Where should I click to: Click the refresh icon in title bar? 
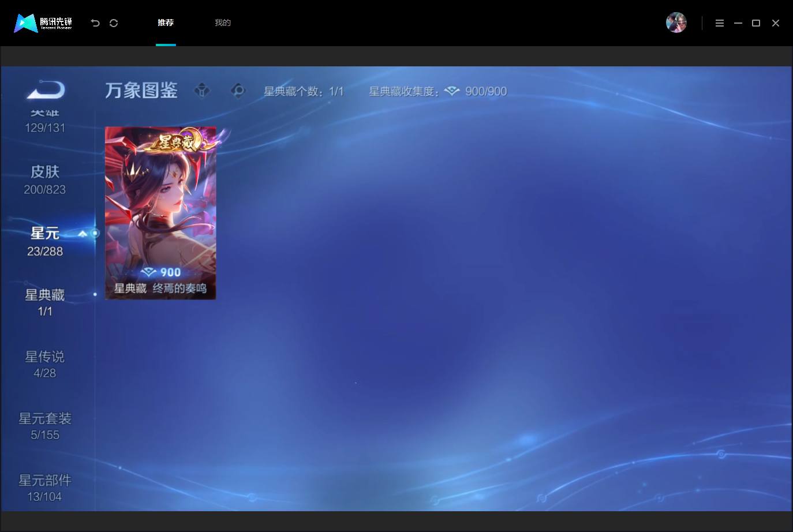pos(114,23)
